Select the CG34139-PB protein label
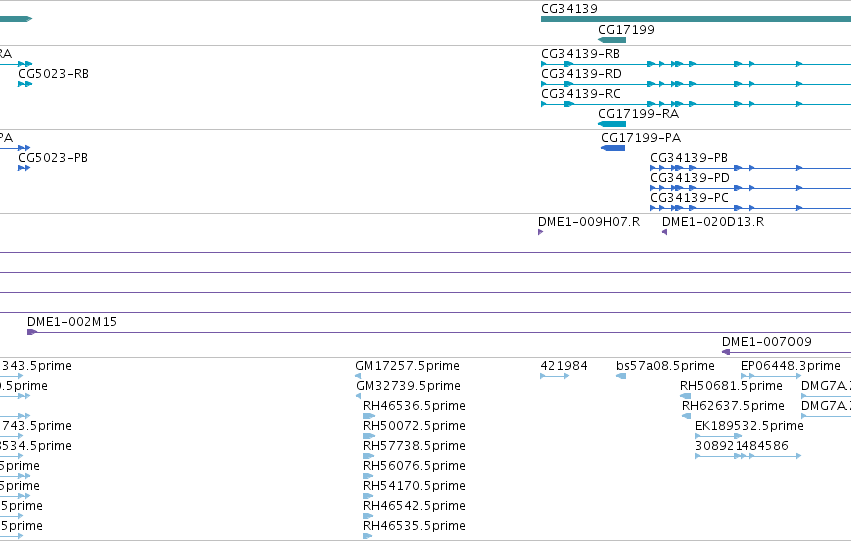851x541 pixels. click(x=689, y=158)
